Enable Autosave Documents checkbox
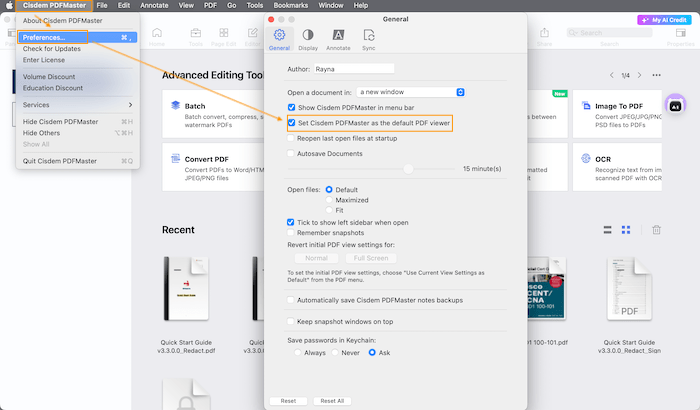700x410 pixels. pos(291,153)
